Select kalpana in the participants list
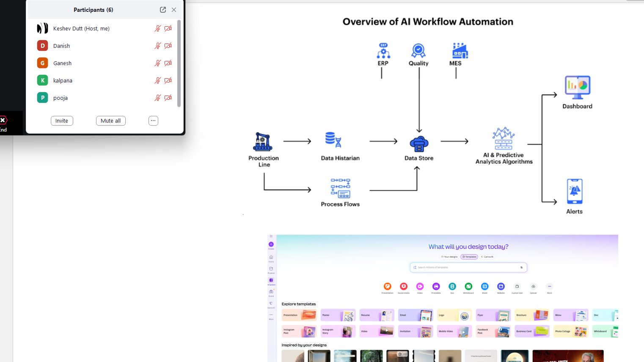Viewport: 644px width, 362px height. (x=63, y=80)
